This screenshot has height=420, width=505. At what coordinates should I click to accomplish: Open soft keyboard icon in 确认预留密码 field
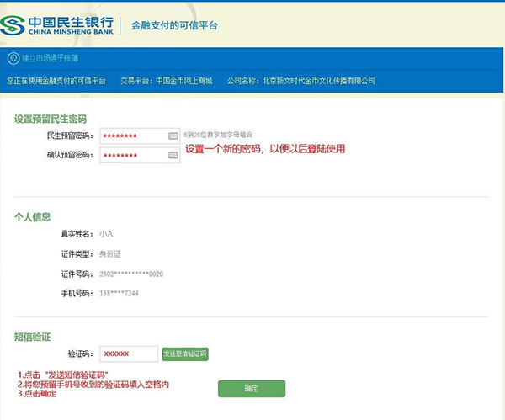click(173, 156)
